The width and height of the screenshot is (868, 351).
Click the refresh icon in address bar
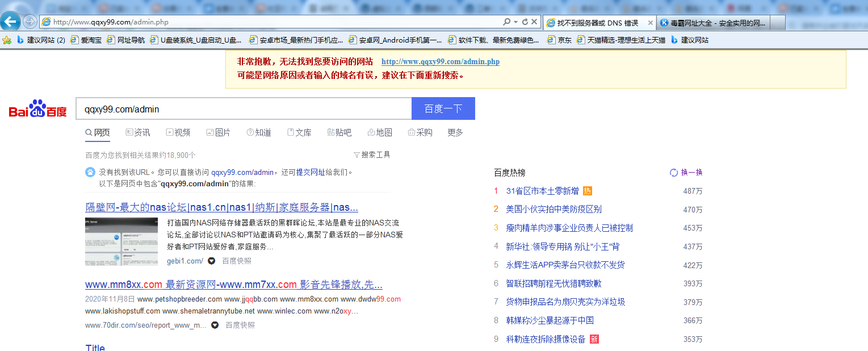click(525, 22)
